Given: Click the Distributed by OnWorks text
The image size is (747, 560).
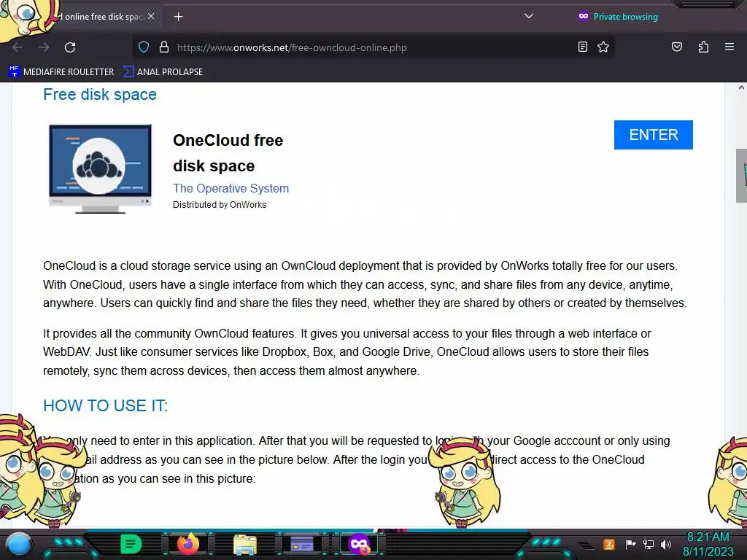Looking at the screenshot, I should 220,205.
